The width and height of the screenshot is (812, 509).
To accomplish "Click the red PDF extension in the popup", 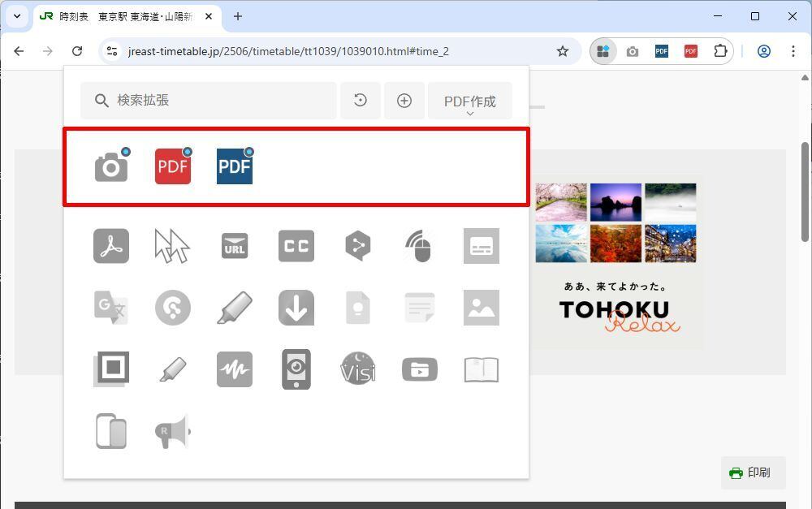I will point(173,166).
